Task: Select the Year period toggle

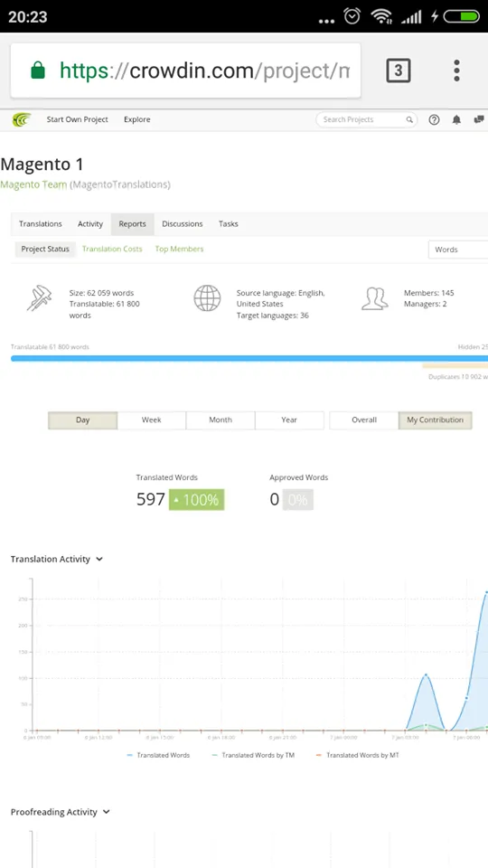Action: coord(289,420)
